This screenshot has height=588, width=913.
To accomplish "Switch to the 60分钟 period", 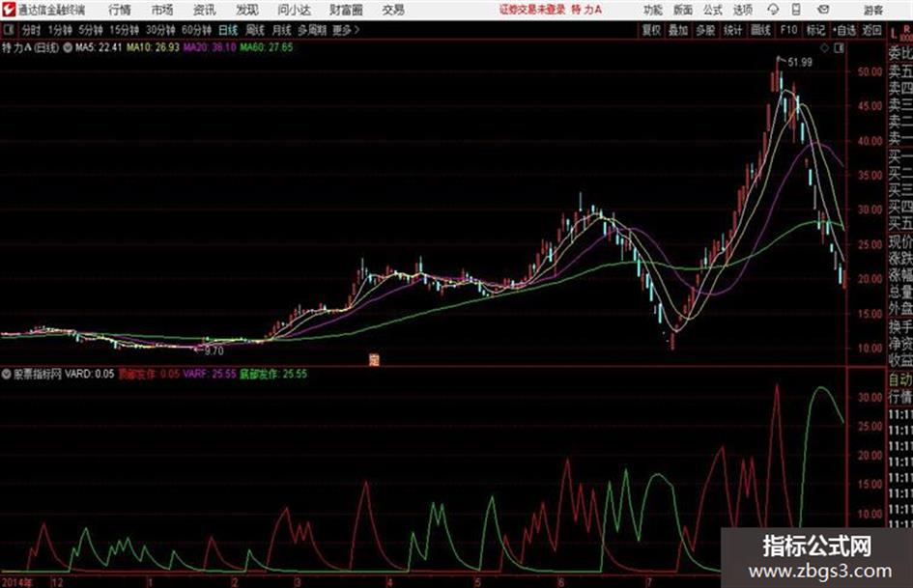I will (196, 30).
